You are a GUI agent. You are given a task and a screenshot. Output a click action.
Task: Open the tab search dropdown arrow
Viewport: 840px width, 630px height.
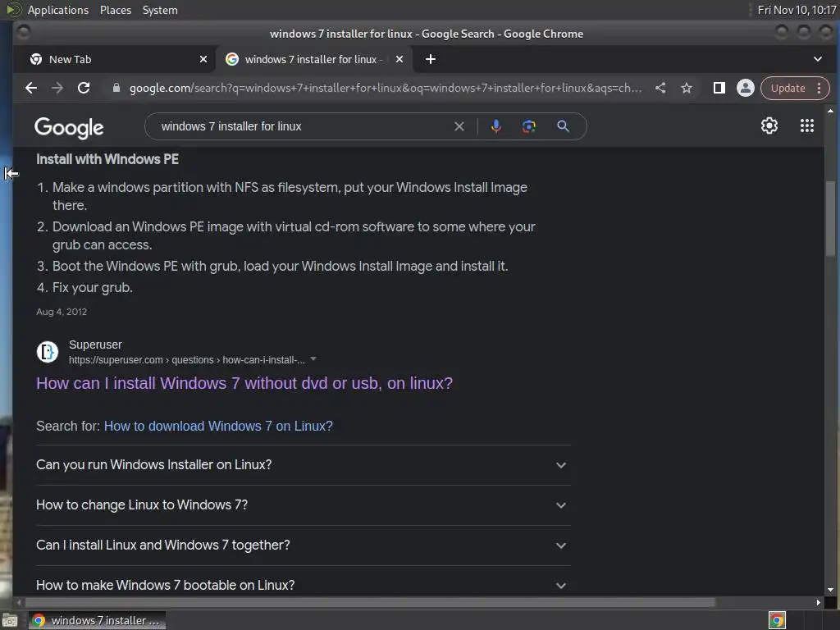click(818, 59)
